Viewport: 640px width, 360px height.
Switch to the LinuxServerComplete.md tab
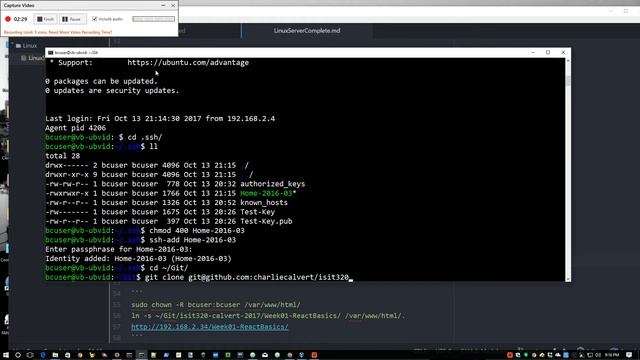pyautogui.click(x=307, y=31)
